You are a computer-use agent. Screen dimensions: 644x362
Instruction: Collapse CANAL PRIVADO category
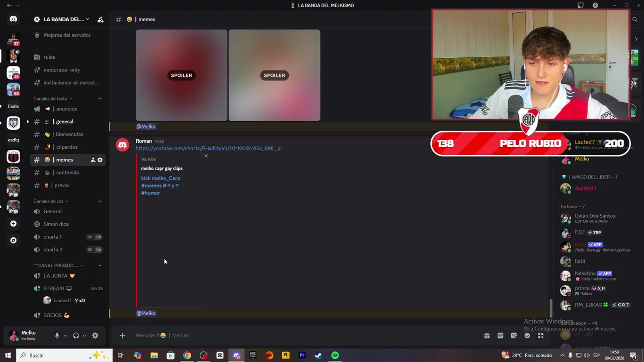(x=58, y=265)
